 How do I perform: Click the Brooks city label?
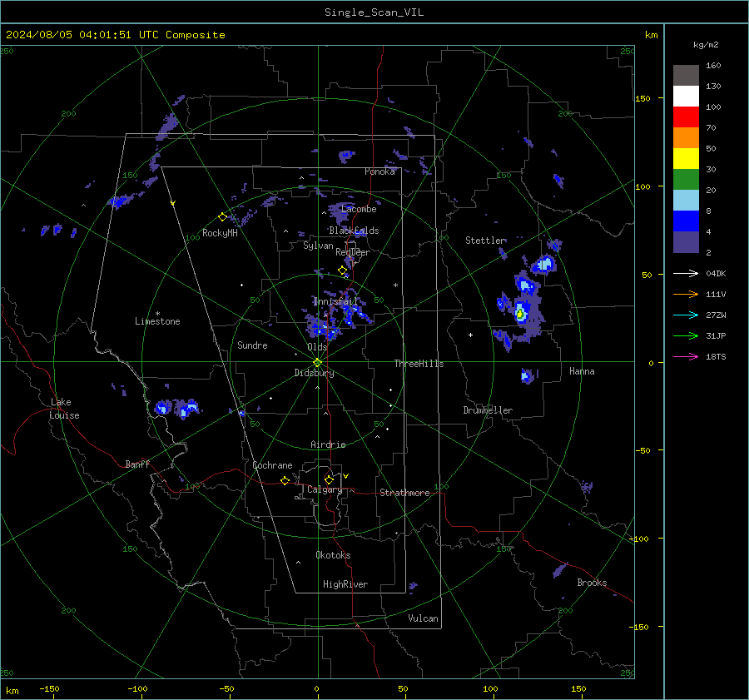click(x=592, y=583)
